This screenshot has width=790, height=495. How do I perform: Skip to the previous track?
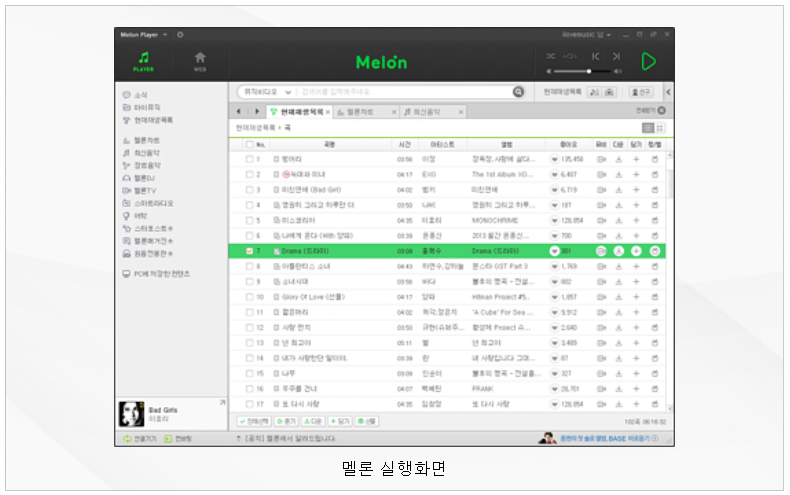(x=596, y=56)
